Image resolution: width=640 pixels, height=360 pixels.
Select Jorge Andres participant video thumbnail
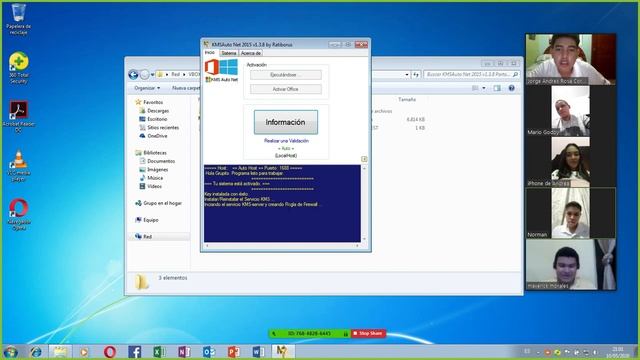[571, 60]
